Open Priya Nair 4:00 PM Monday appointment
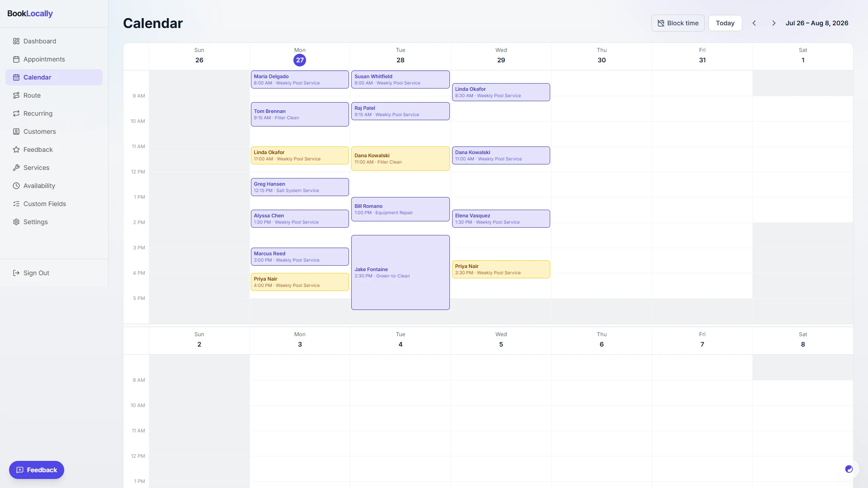The image size is (868, 488). 300,282
